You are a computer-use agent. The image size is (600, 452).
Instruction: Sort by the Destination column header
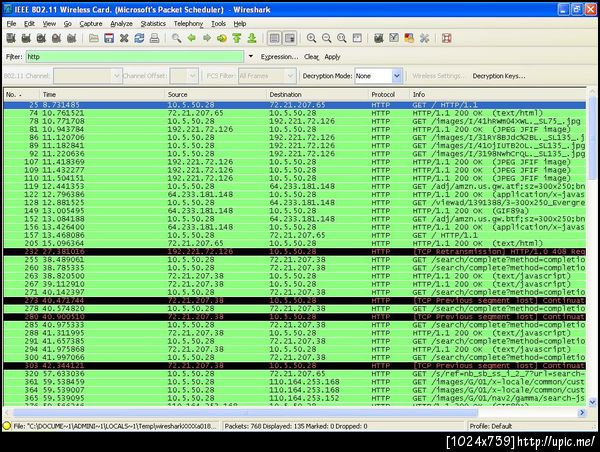coord(317,94)
